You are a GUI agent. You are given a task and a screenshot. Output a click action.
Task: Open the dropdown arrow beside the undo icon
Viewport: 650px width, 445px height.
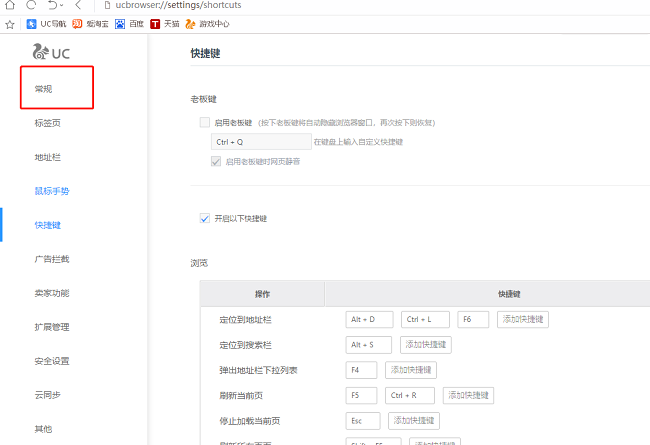(62, 5)
